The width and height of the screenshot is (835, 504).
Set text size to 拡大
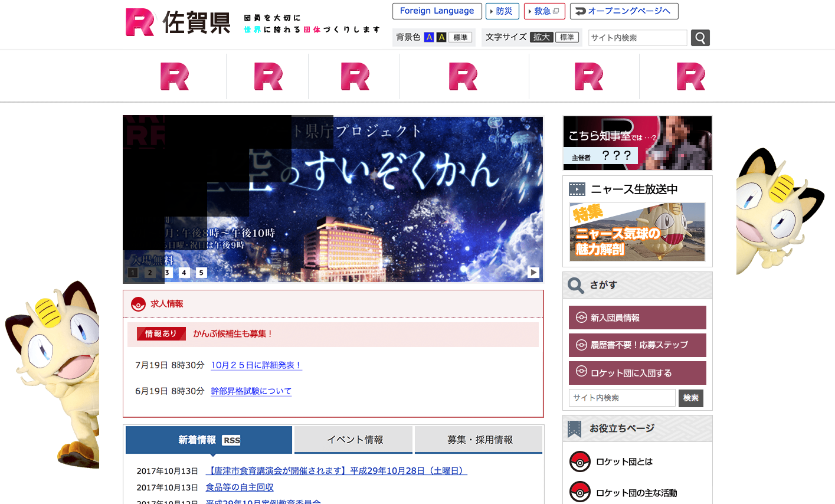pyautogui.click(x=541, y=37)
